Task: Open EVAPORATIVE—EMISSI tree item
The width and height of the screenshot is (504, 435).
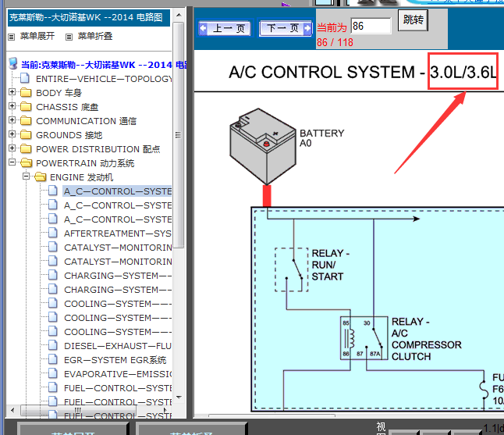Action: point(118,374)
